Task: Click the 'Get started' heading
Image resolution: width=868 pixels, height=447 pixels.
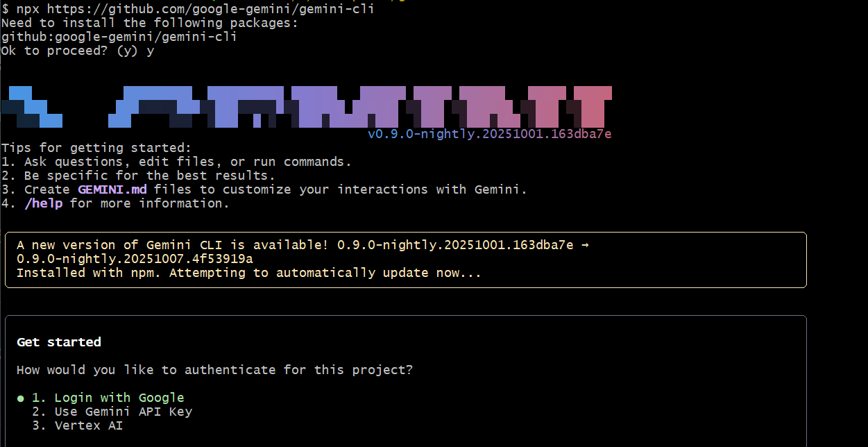Action: [59, 342]
